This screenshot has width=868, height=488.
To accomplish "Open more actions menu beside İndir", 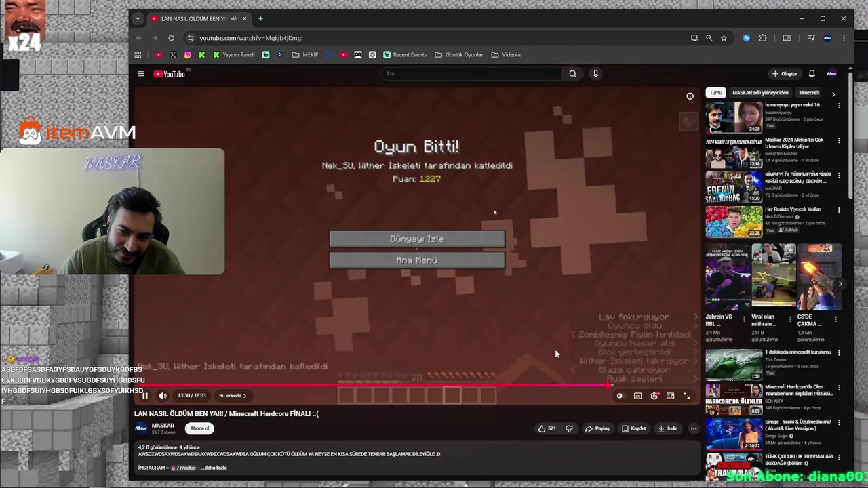I will (693, 428).
